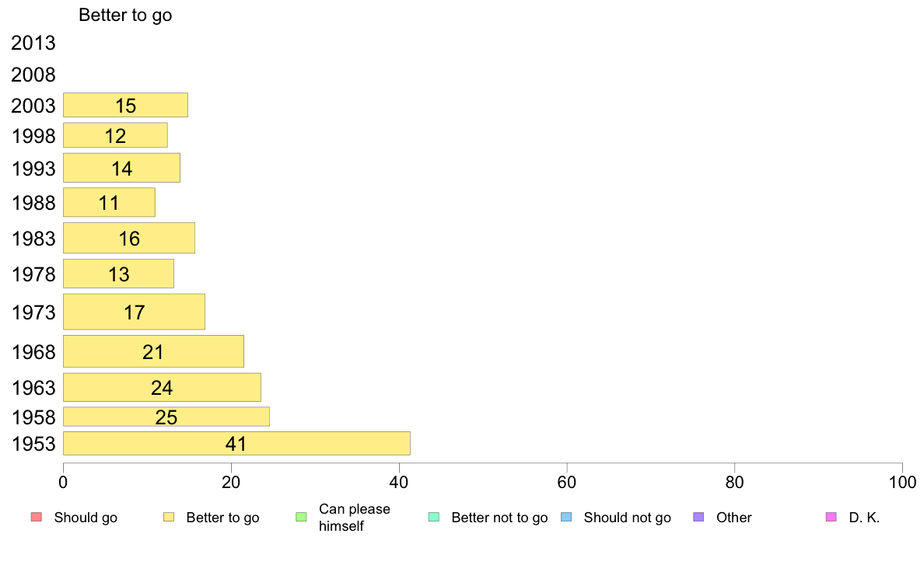
Task: Select the 1958 bar labeled 25
Action: 166,417
